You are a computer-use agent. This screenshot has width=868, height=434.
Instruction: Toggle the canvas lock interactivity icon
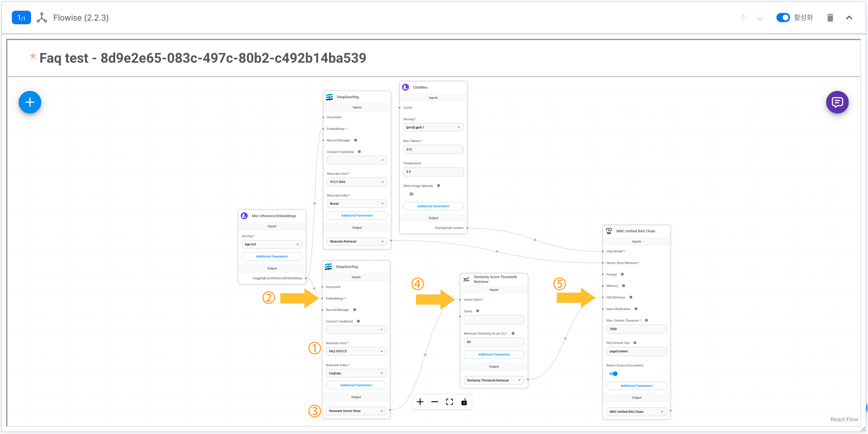pyautogui.click(x=464, y=402)
